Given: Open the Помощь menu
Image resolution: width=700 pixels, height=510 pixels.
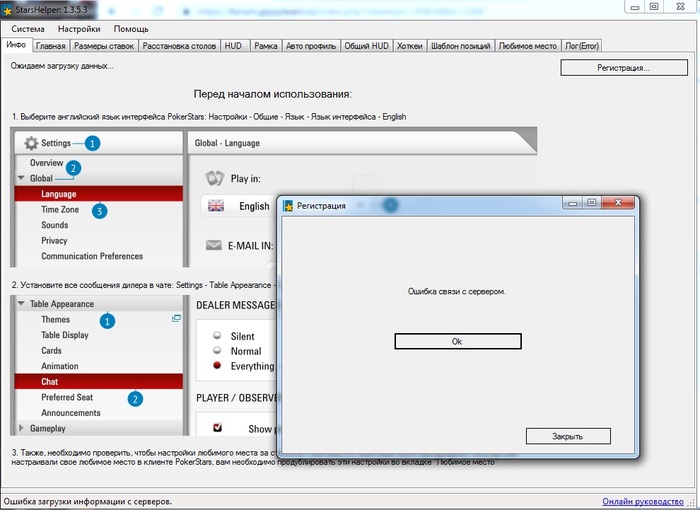Looking at the screenshot, I should tap(131, 29).
